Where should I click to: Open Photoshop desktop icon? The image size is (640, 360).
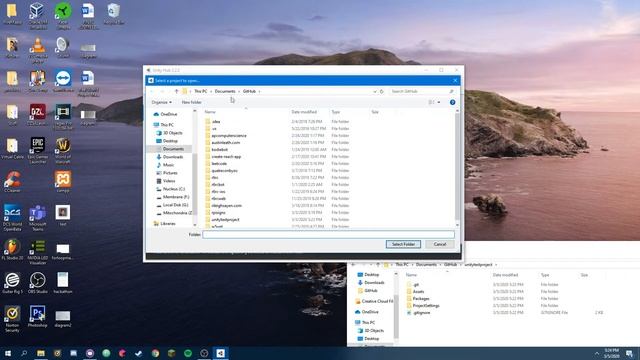[x=38, y=317]
